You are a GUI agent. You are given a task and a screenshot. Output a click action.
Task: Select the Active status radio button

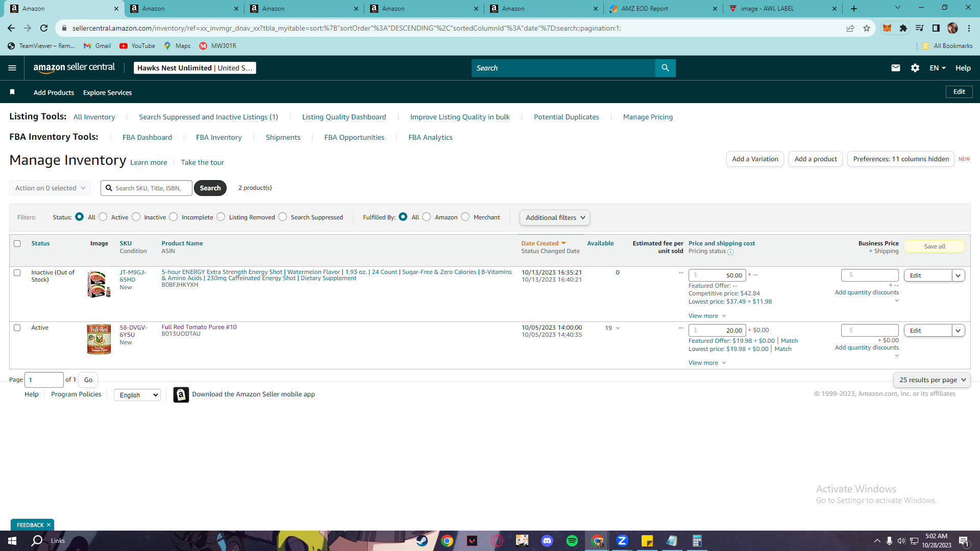tap(103, 217)
